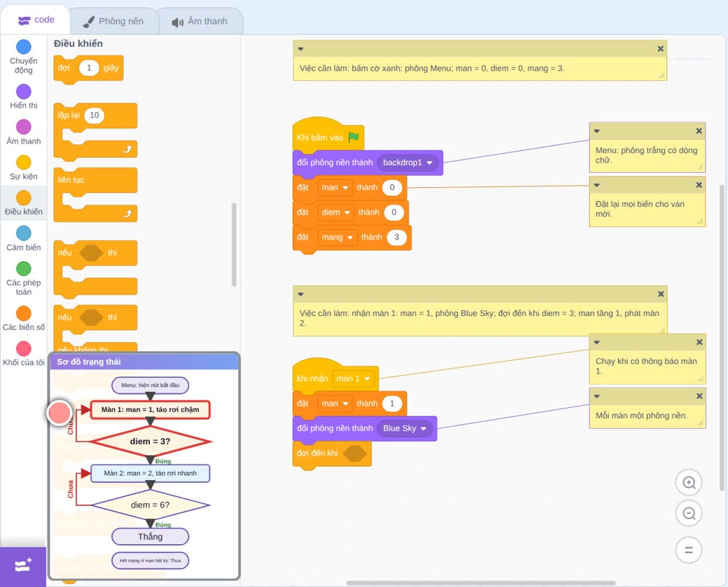The width and height of the screenshot is (728, 587).
Task: Collapse the 'nhận màn 1' comment
Action: point(301,294)
